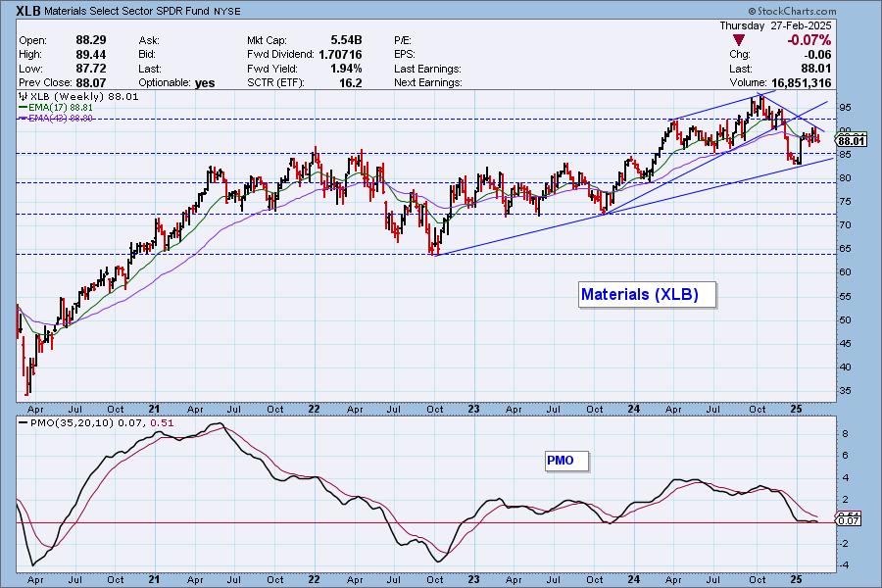Click the 95 price axis label
This screenshot has height=588, width=882.
(845, 108)
